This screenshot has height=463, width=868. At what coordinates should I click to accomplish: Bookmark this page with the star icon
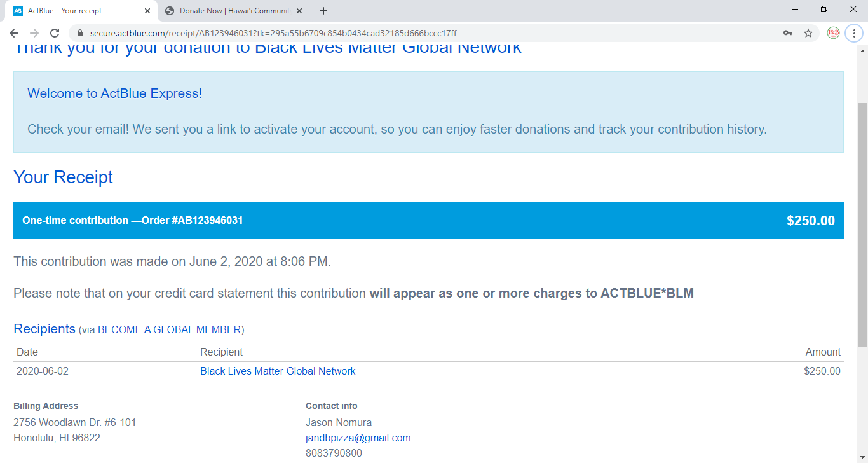tap(808, 33)
